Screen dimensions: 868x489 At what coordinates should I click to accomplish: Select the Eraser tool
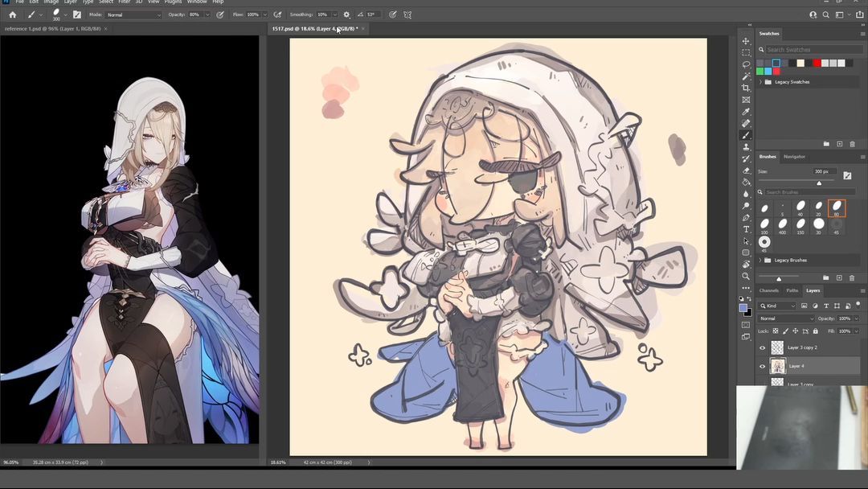pyautogui.click(x=746, y=171)
